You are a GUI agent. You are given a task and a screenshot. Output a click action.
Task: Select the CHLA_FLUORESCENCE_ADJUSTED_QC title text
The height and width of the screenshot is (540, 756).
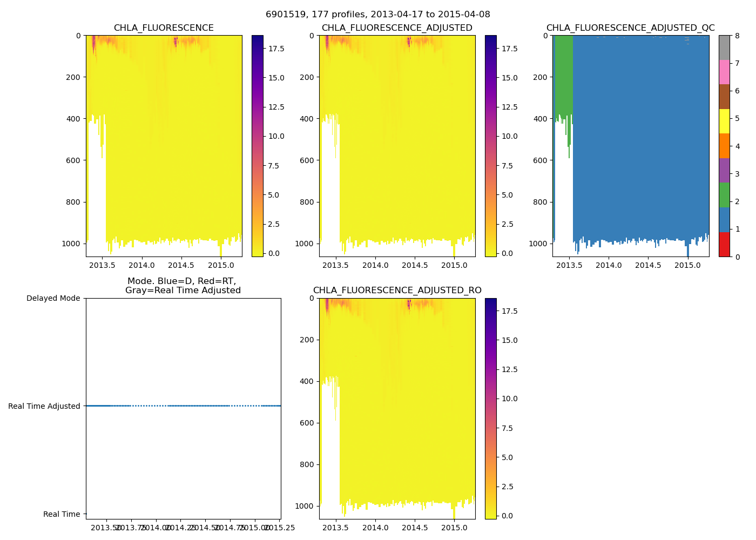point(630,28)
